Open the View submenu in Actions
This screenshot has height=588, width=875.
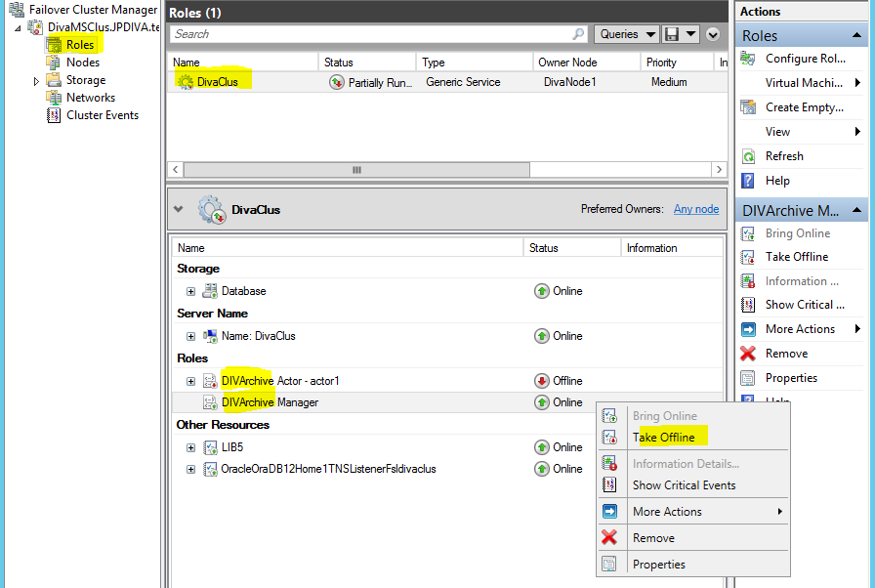point(777,132)
